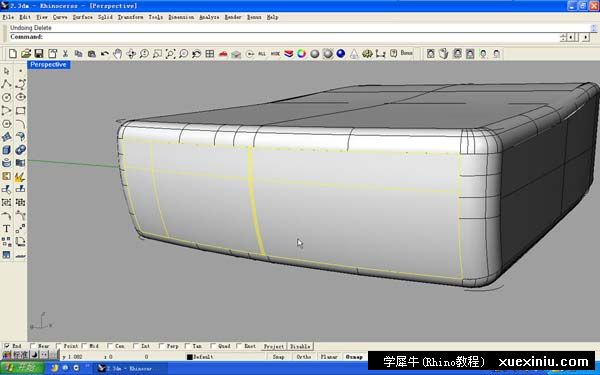
Task: Click the Default layer color swatch
Action: click(189, 357)
